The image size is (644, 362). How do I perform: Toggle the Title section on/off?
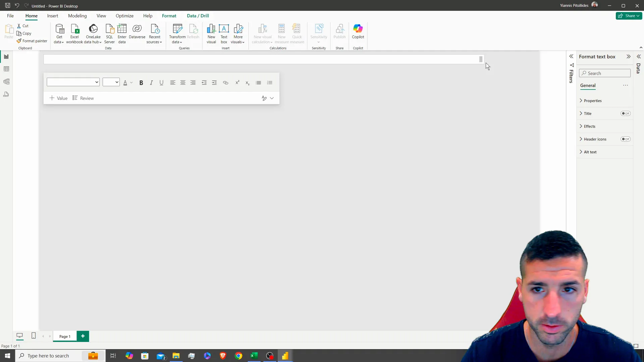[x=626, y=113]
